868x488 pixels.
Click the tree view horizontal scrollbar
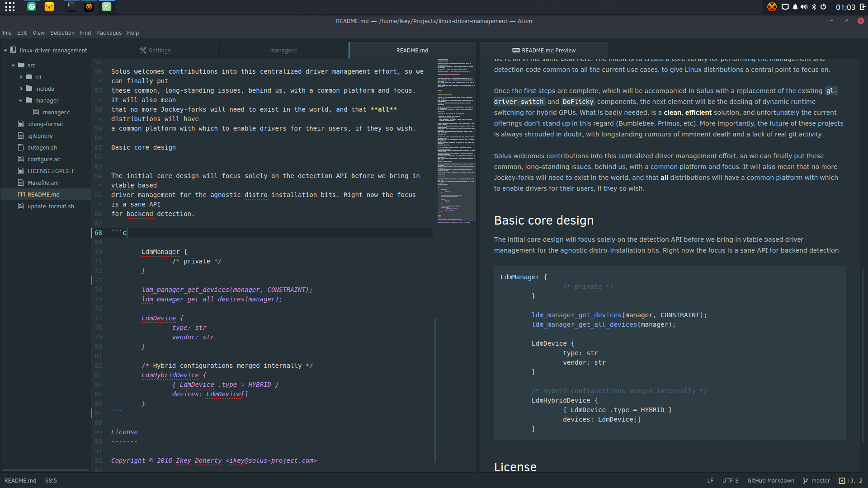45,470
